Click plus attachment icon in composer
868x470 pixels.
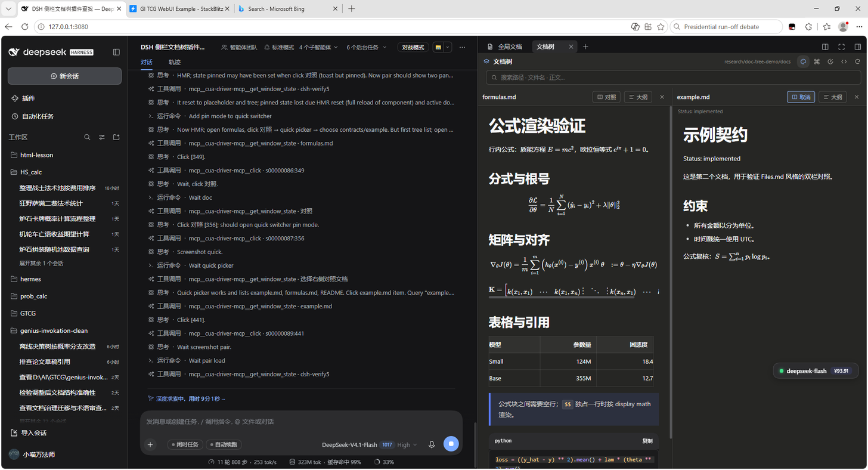tap(150, 444)
